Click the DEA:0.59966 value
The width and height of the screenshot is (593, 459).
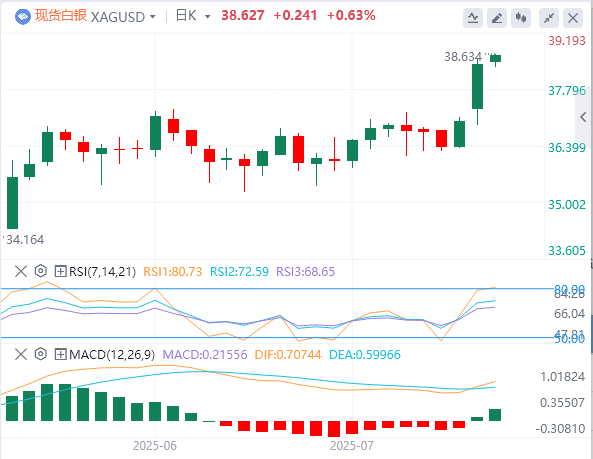[x=365, y=355]
